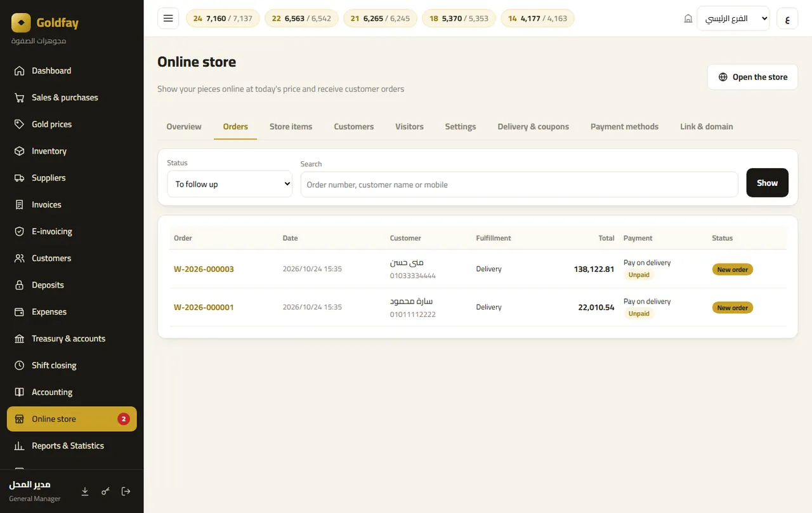The width and height of the screenshot is (812, 513).
Task: Click the New order badge for W-2026-000003
Action: (x=733, y=270)
